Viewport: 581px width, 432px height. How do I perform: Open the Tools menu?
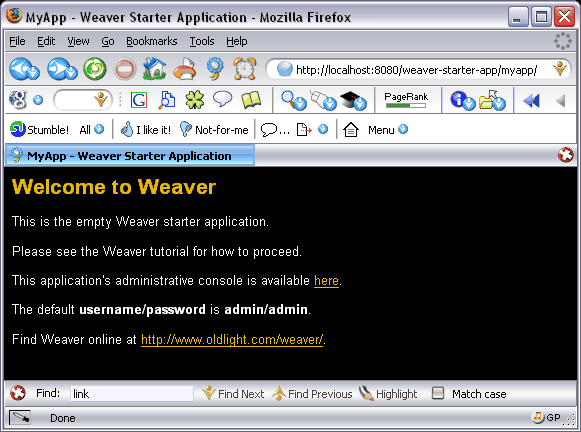(202, 41)
